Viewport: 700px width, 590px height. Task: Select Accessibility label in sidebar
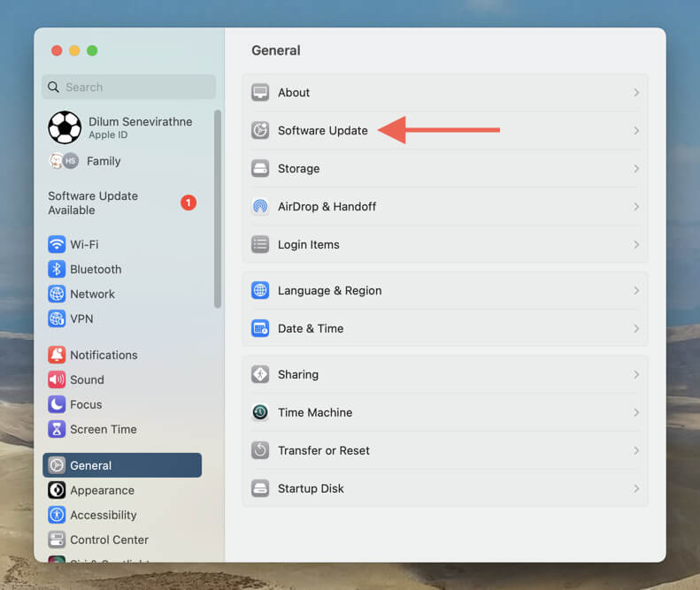tap(104, 515)
